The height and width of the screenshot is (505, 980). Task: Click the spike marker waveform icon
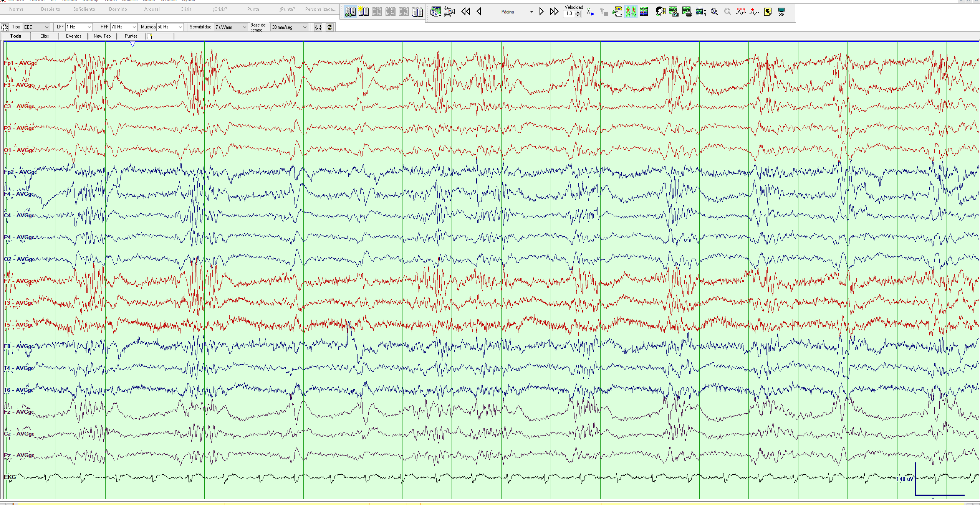point(755,12)
